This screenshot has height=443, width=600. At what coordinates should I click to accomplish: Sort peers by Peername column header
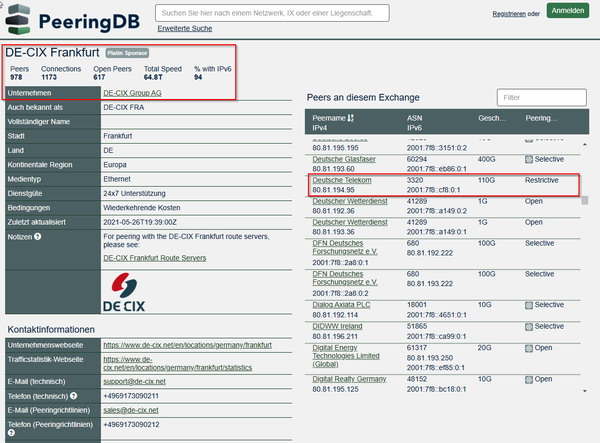point(329,118)
